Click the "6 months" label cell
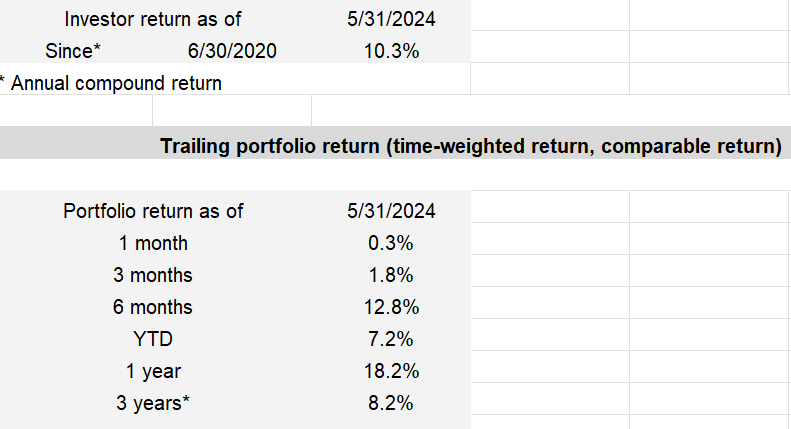This screenshot has height=429, width=791. [153, 307]
